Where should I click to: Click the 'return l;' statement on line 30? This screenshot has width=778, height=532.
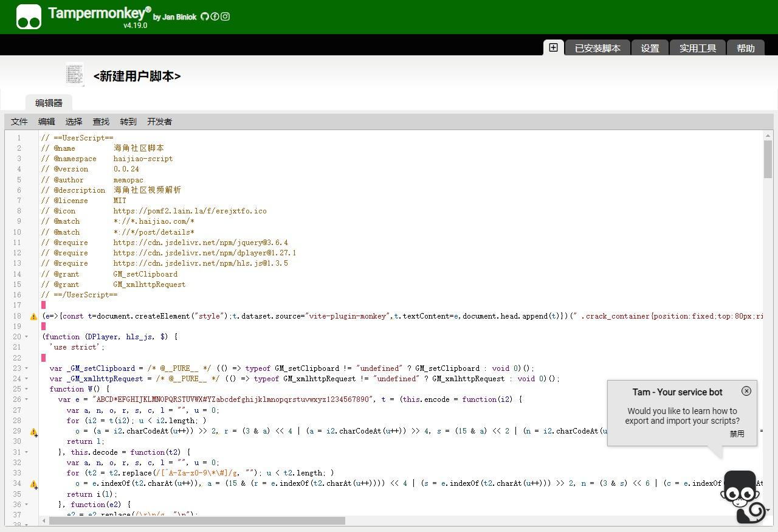[86, 441]
